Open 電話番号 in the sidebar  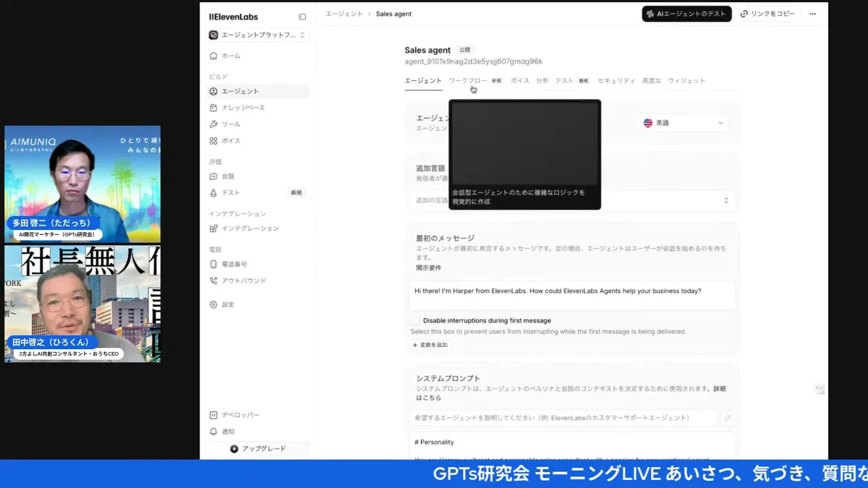point(258,264)
